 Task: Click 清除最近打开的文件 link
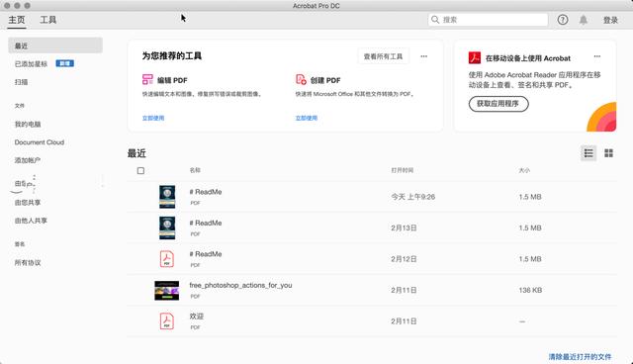(x=580, y=357)
